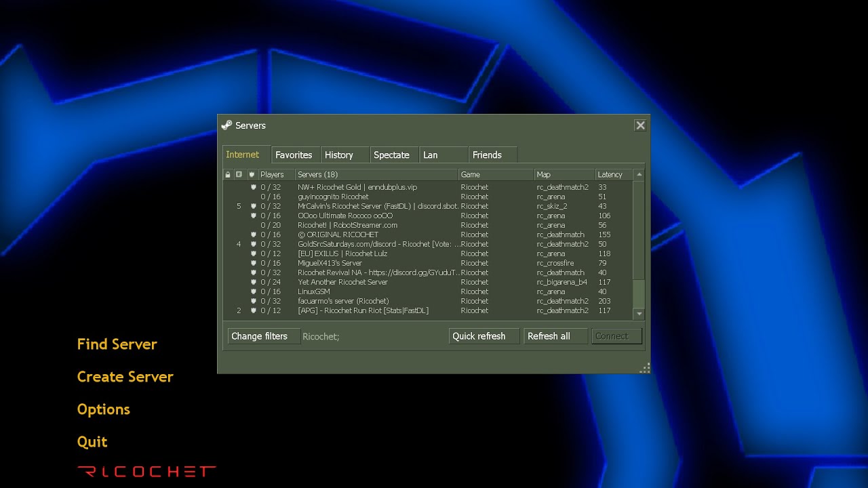Select '© ORIGINAL RICOCHET' server name
This screenshot has height=488, width=868.
338,235
